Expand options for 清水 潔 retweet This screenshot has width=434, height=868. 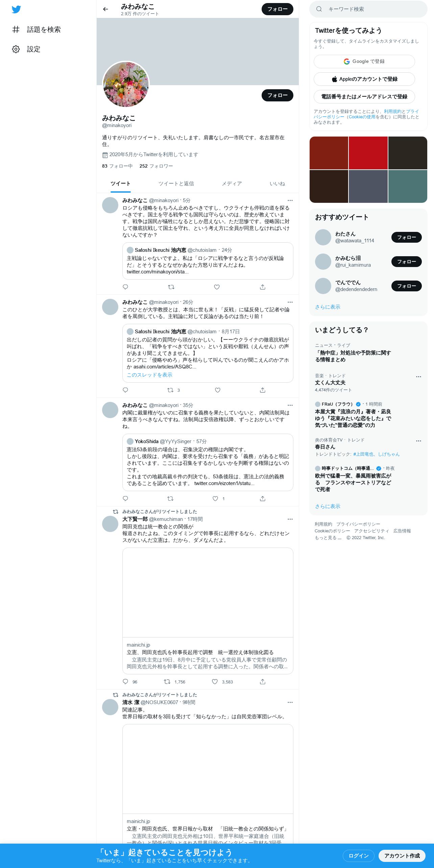tap(290, 702)
